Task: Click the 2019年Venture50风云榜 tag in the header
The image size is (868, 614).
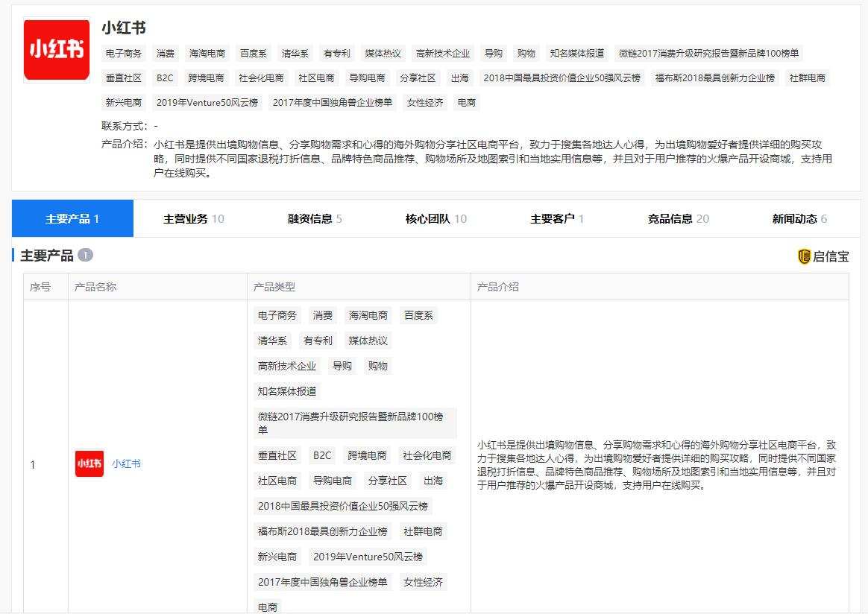Action: tap(207, 102)
